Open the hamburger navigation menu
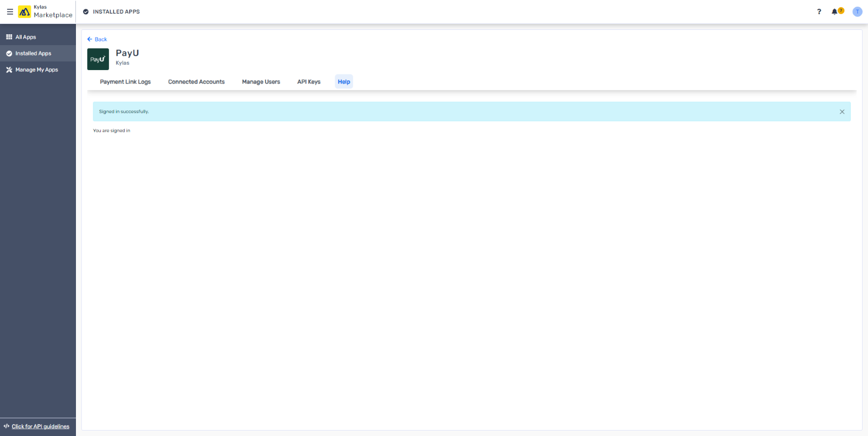Image resolution: width=868 pixels, height=436 pixels. click(x=10, y=11)
